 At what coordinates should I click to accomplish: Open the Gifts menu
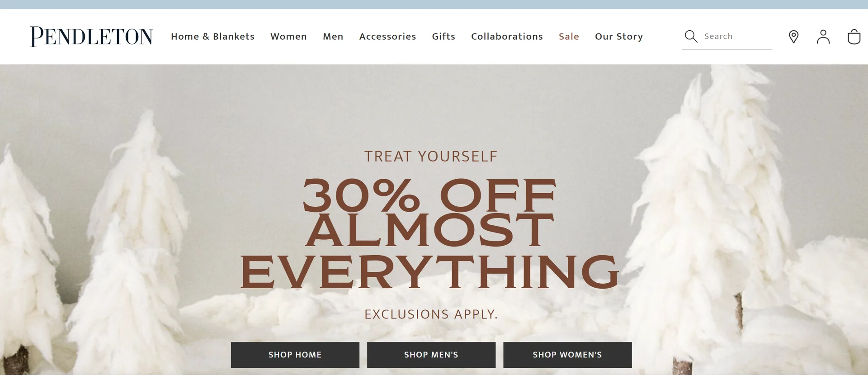pyautogui.click(x=443, y=36)
